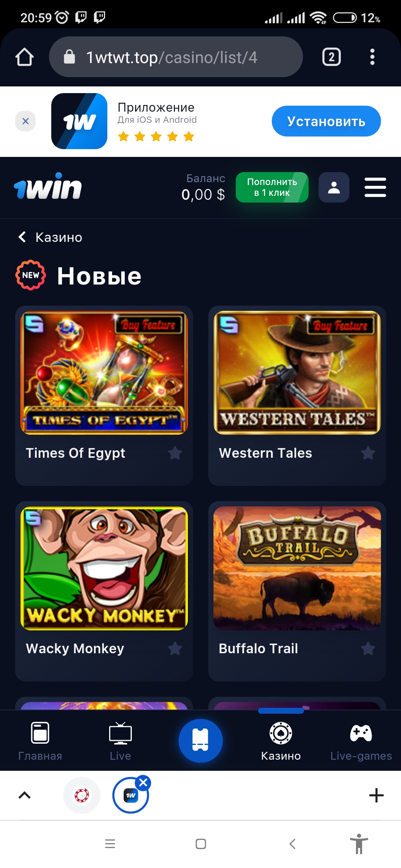Expand the hamburger navigation menu
The height and width of the screenshot is (868, 401).
[375, 187]
